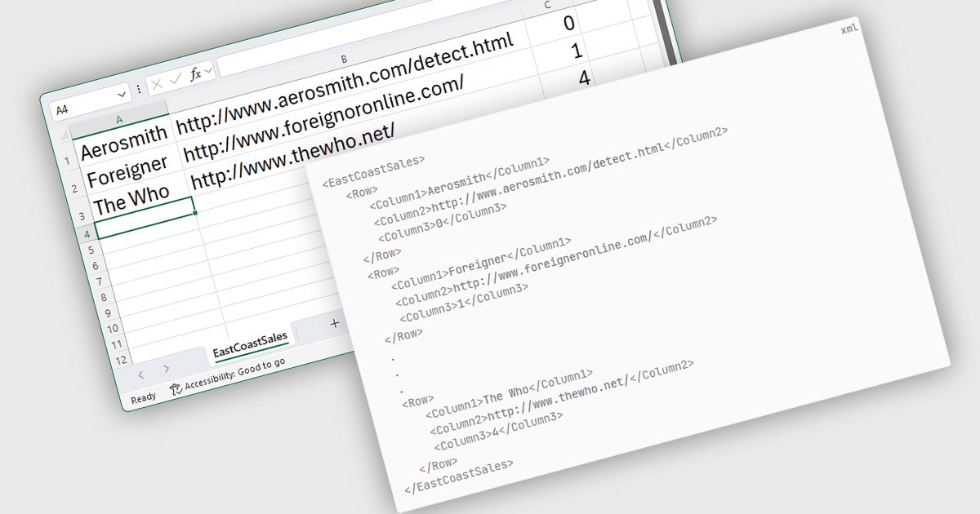Select the cell containing The Who
Image resolution: width=980 pixels, height=514 pixels.
133,198
